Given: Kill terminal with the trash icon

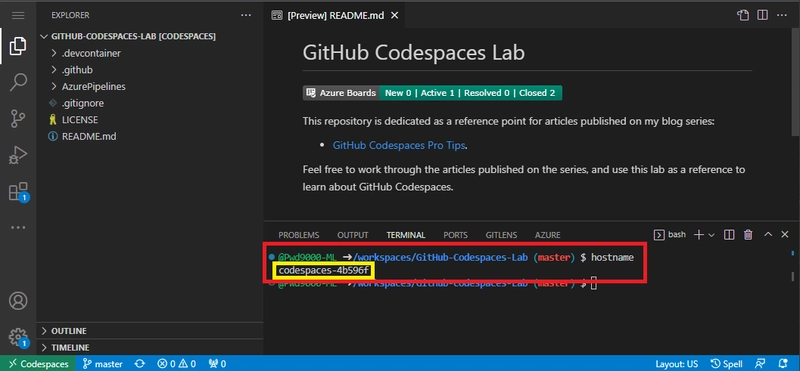Looking at the screenshot, I should (748, 235).
